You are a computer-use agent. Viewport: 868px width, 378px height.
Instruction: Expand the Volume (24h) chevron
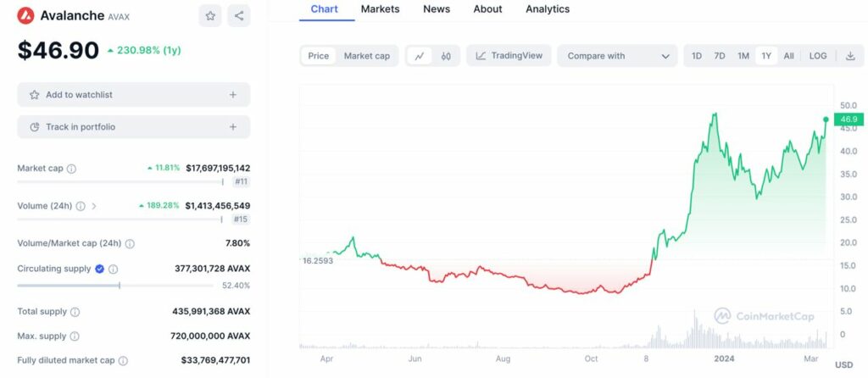point(94,206)
